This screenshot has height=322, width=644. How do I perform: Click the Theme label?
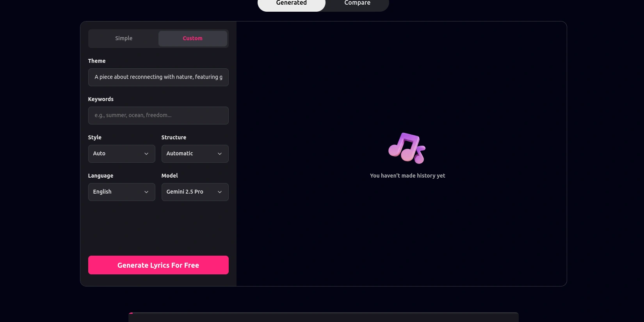(x=97, y=61)
